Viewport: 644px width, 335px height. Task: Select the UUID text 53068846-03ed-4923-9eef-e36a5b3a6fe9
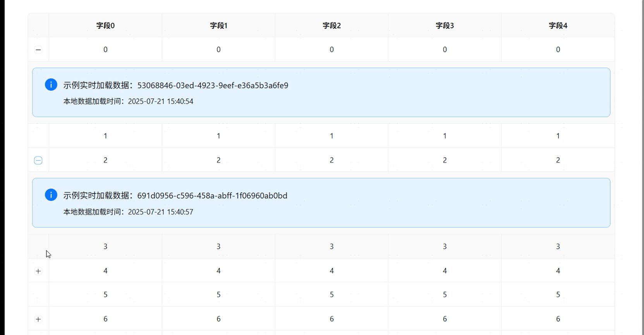pos(213,86)
